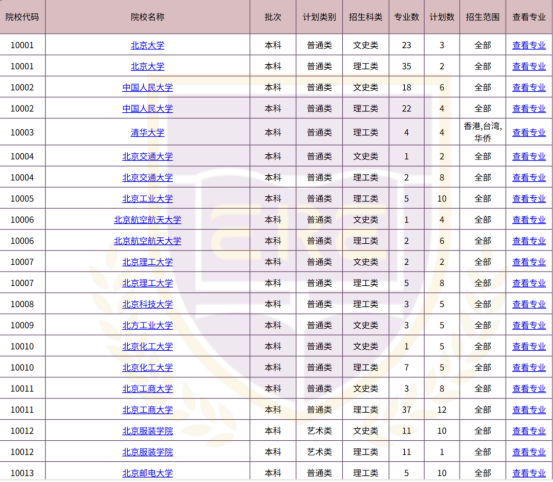The height and width of the screenshot is (482, 553).
Task: Click 查看专业 for 中国人民大学 文史类
Action: [x=529, y=87]
